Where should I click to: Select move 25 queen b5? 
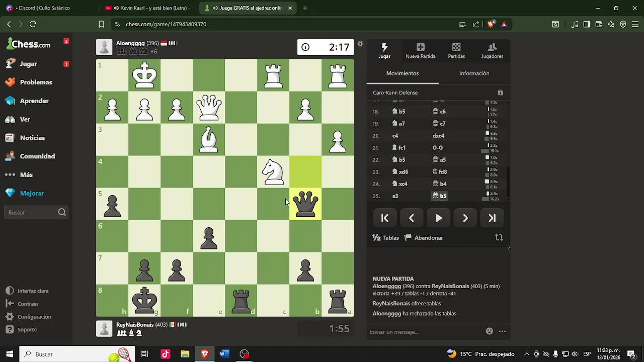(x=440, y=196)
